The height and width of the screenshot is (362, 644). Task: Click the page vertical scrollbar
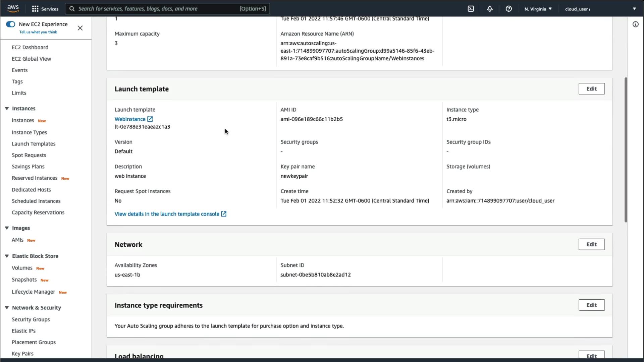tap(626, 149)
